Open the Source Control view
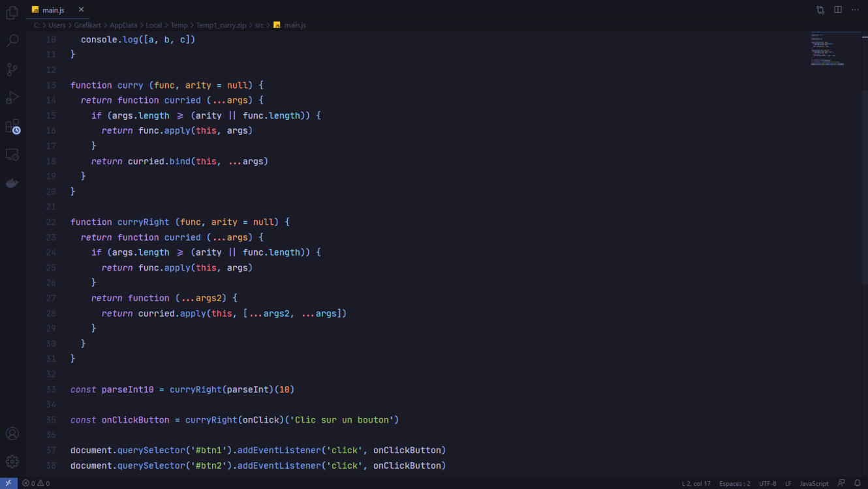 tap(12, 69)
